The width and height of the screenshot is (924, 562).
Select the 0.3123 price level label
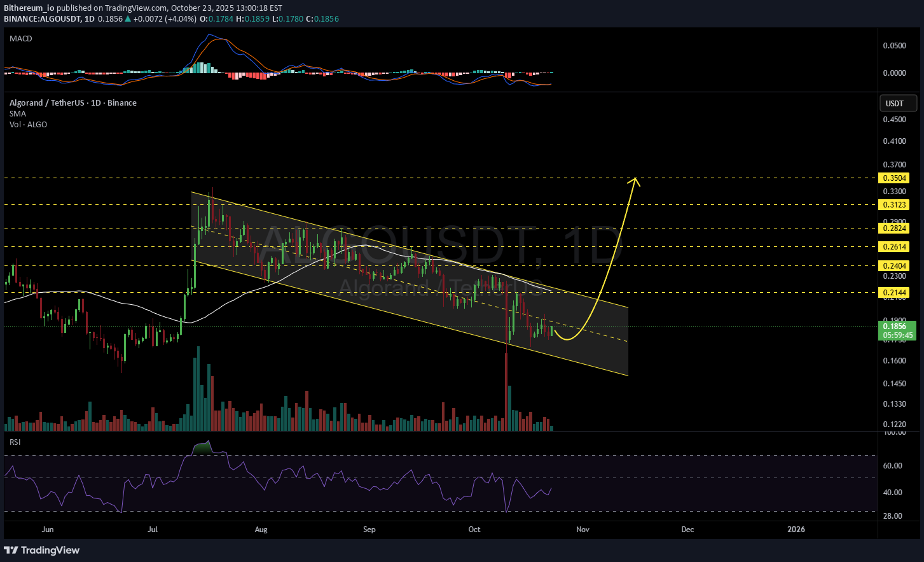pyautogui.click(x=894, y=205)
